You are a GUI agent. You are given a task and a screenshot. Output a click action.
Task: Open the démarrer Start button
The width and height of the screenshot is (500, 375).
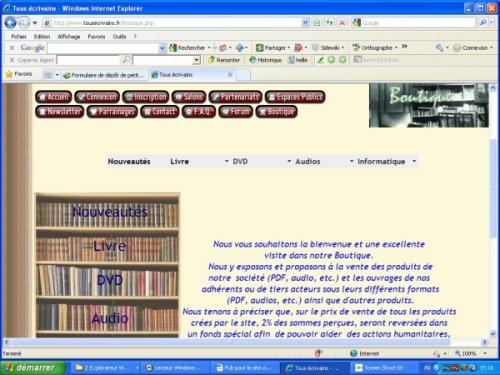coord(32,368)
